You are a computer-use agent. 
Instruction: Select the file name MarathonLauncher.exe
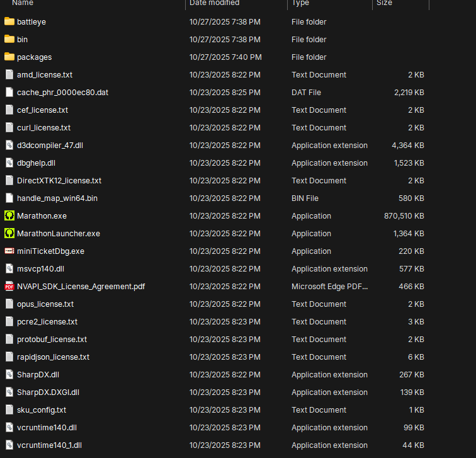(59, 233)
